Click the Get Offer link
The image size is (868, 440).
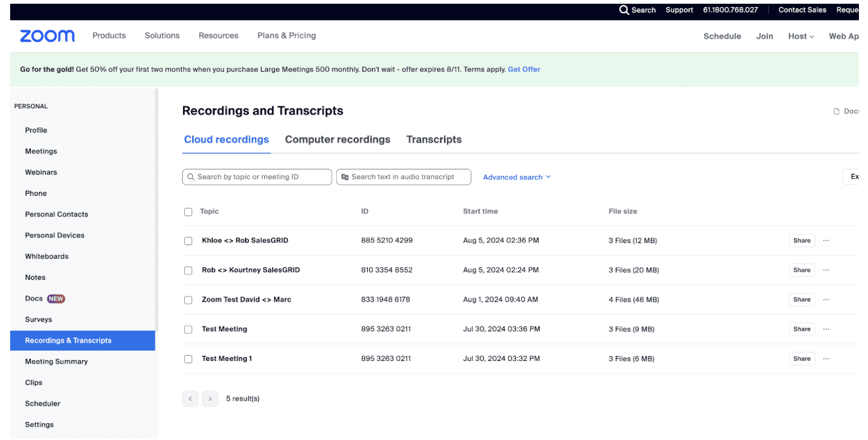coord(524,69)
